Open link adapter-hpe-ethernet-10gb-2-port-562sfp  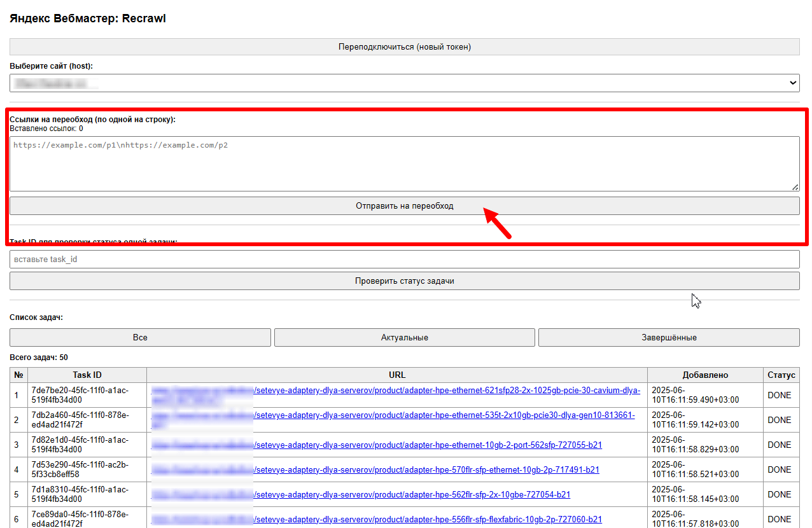376,445
